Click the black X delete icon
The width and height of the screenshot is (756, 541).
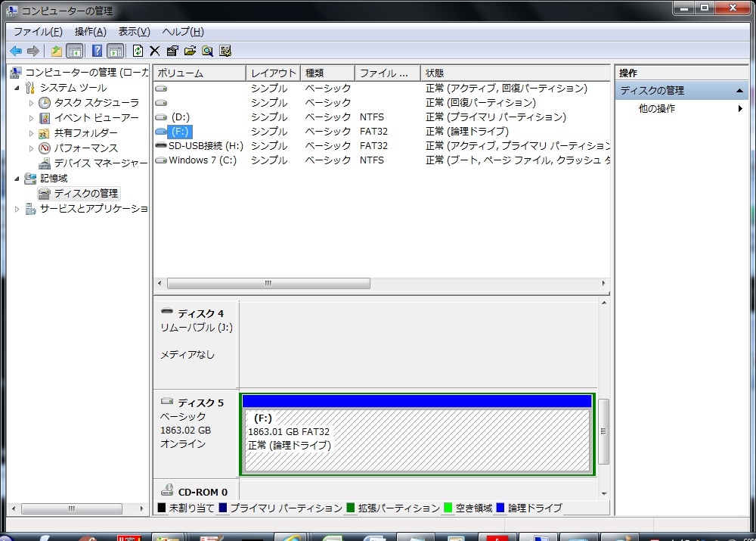(x=155, y=51)
